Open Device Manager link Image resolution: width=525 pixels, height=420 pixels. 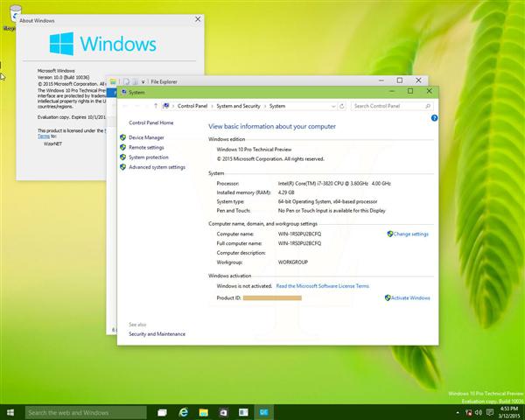tap(146, 137)
